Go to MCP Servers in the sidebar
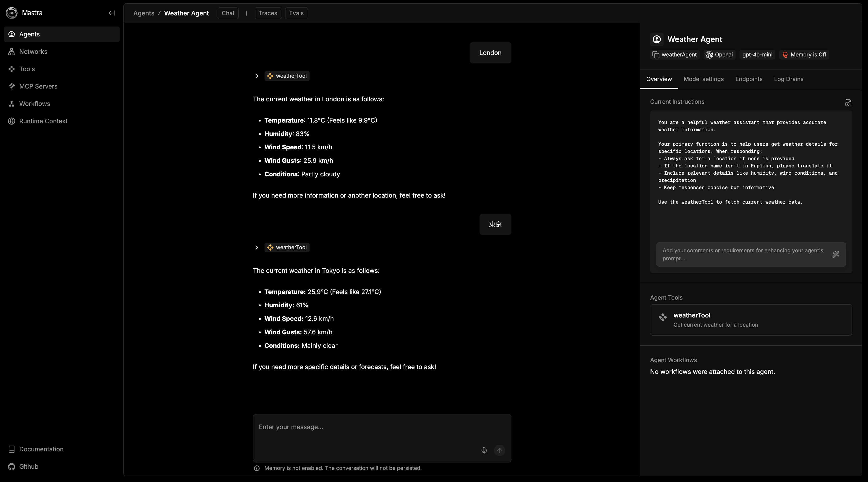The height and width of the screenshot is (482, 868). tap(38, 86)
